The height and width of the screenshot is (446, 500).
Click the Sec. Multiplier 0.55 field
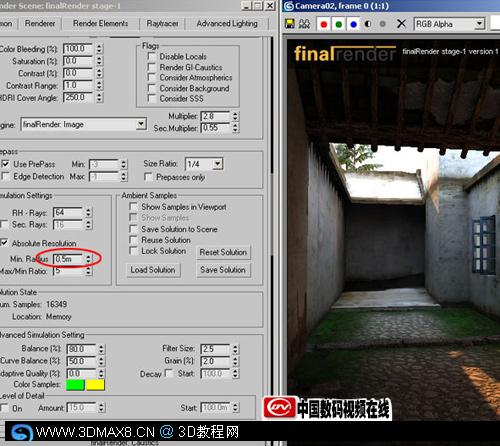click(x=215, y=128)
